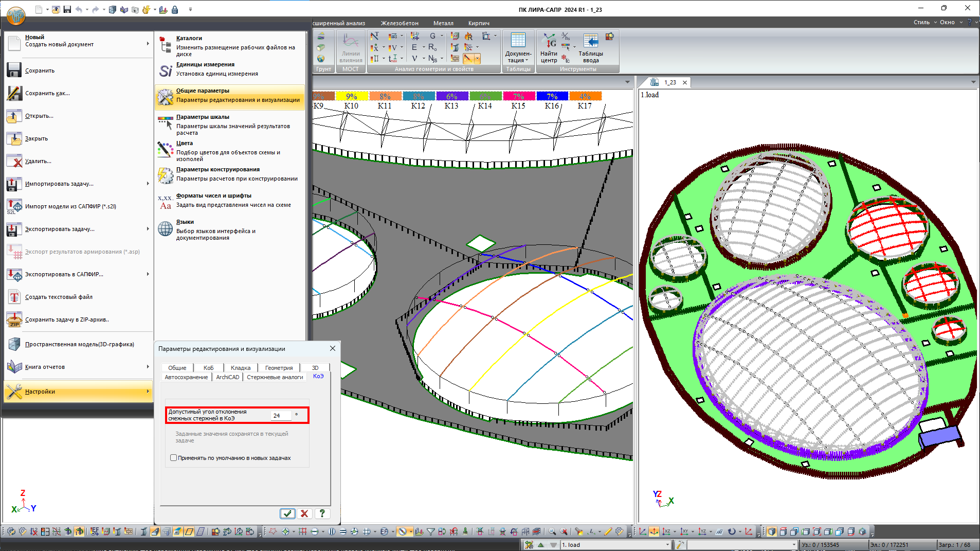Cancel dialog with the red X button
The image size is (980, 551).
coord(304,513)
